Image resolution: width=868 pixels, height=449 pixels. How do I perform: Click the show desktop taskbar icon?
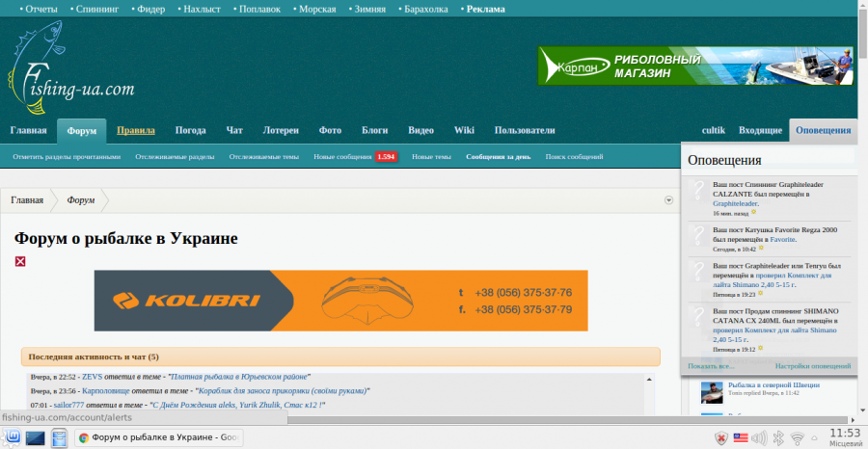click(x=35, y=438)
